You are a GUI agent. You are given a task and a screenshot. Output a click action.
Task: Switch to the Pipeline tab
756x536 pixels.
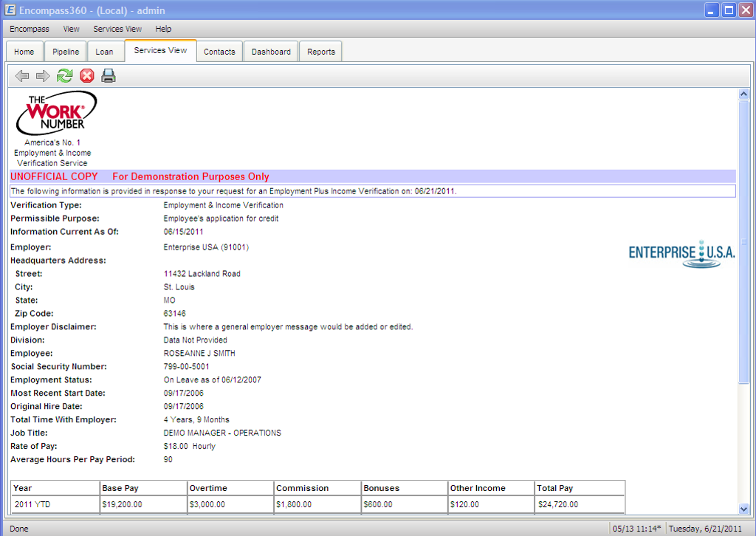tap(66, 52)
